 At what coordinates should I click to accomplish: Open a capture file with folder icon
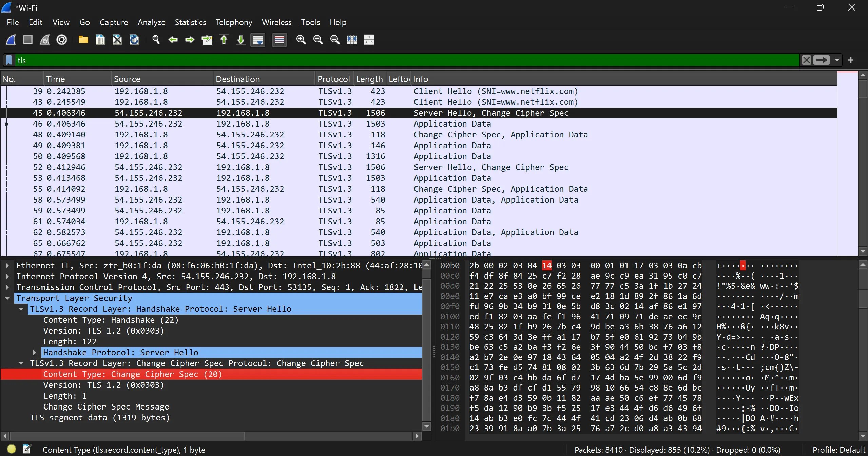pyautogui.click(x=83, y=40)
